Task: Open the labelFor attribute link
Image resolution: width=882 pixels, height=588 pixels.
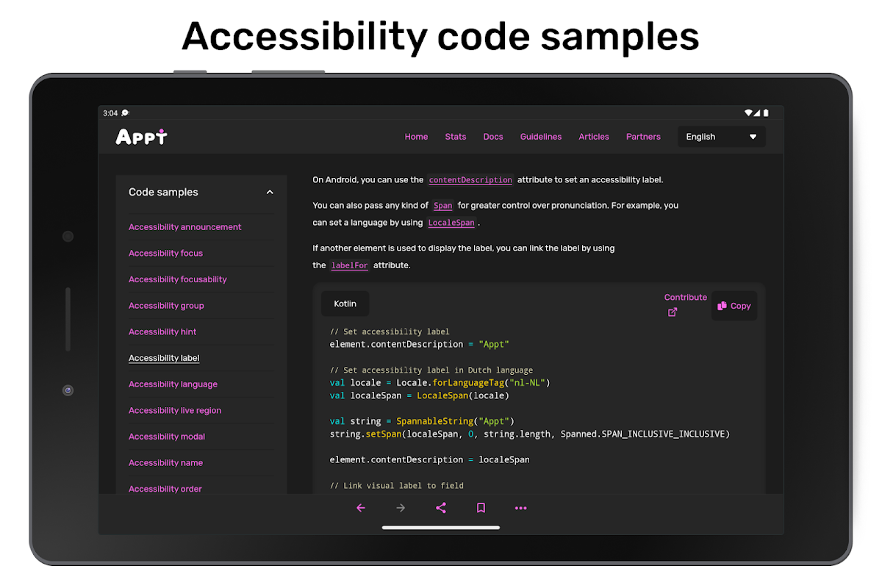Action: click(x=350, y=265)
